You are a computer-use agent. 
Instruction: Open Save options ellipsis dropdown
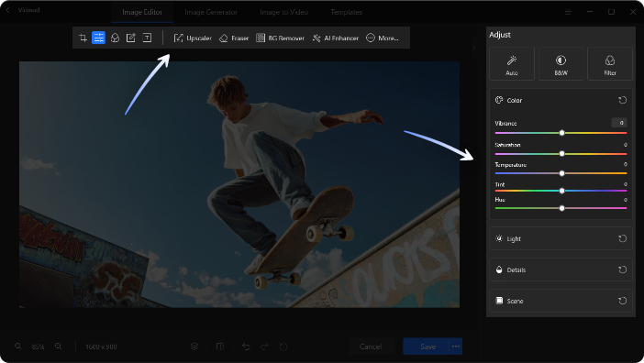click(456, 346)
